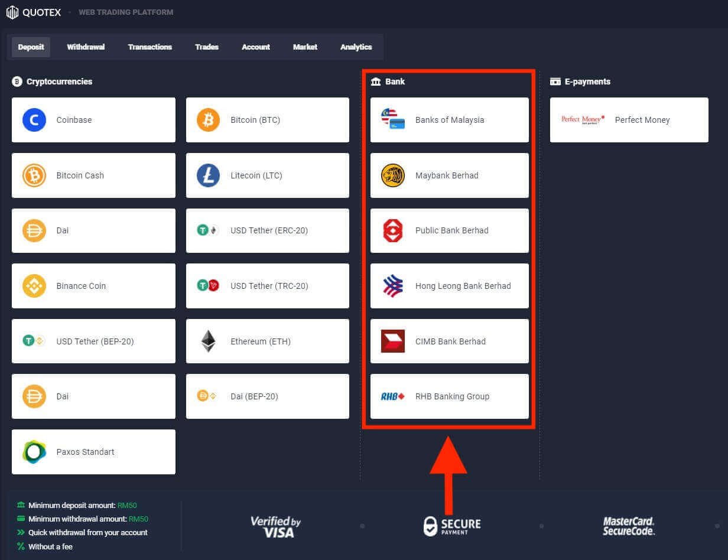Click the Quotex logo in header
Image resolution: width=728 pixels, height=560 pixels.
click(34, 12)
